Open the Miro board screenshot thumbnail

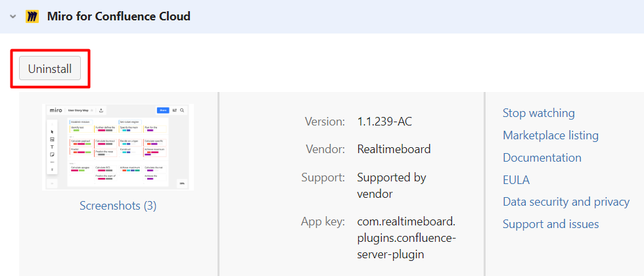click(118, 147)
